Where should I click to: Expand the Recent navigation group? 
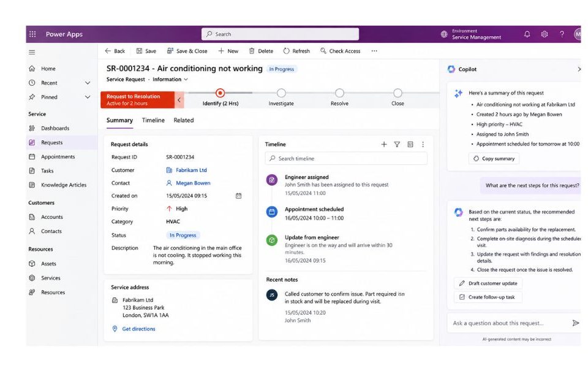[x=88, y=83]
